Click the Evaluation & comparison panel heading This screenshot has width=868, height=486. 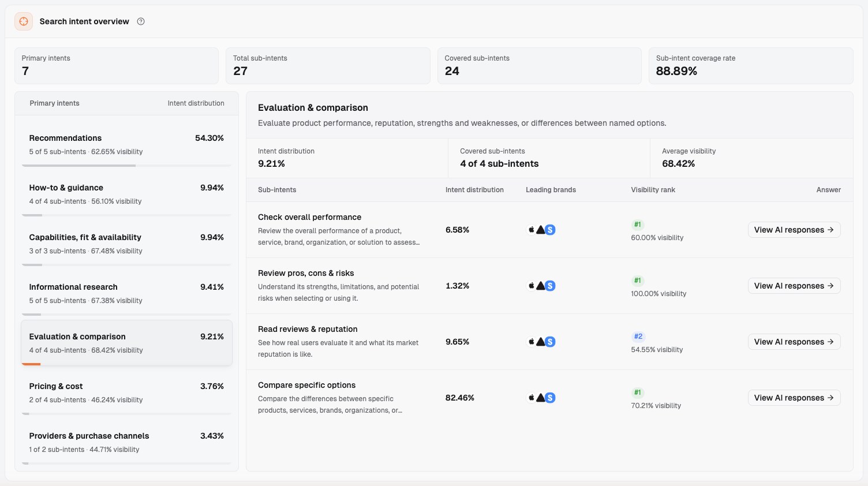pyautogui.click(x=313, y=107)
